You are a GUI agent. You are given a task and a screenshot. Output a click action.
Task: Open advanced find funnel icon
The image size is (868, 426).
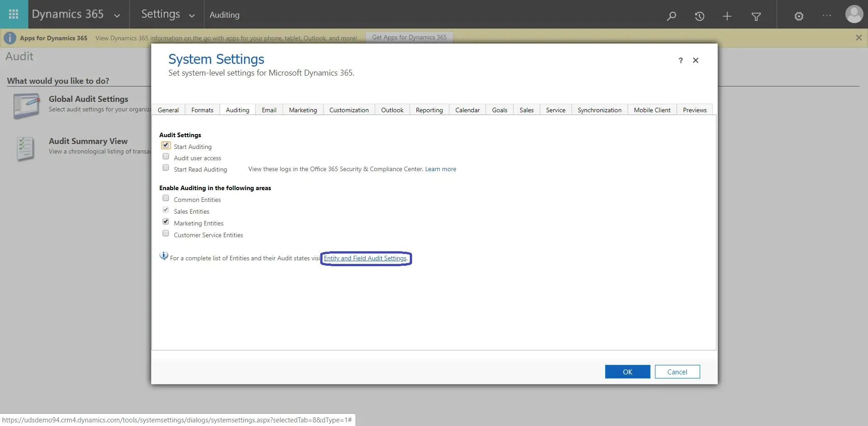pyautogui.click(x=756, y=17)
